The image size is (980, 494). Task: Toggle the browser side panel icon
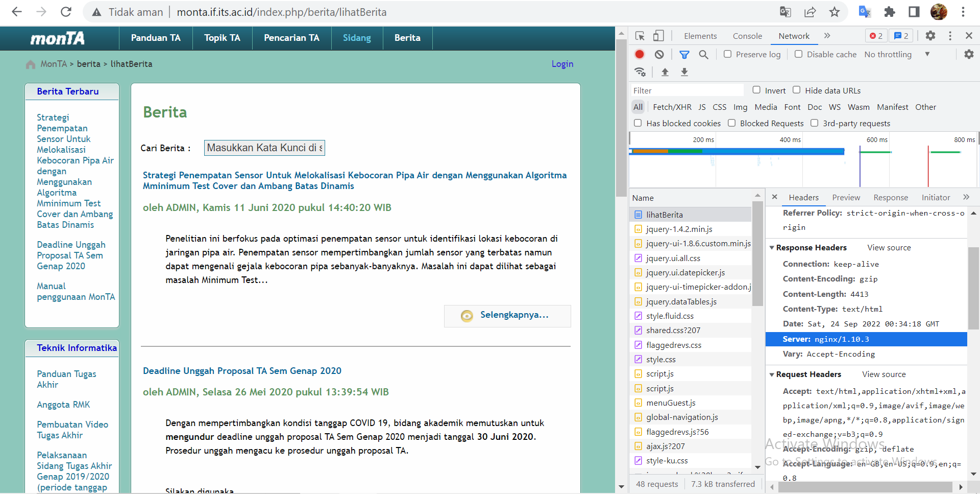coord(914,12)
